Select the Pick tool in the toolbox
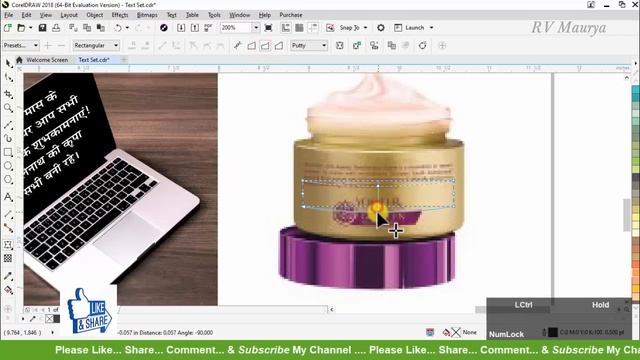The width and height of the screenshot is (640, 360). pyautogui.click(x=9, y=63)
